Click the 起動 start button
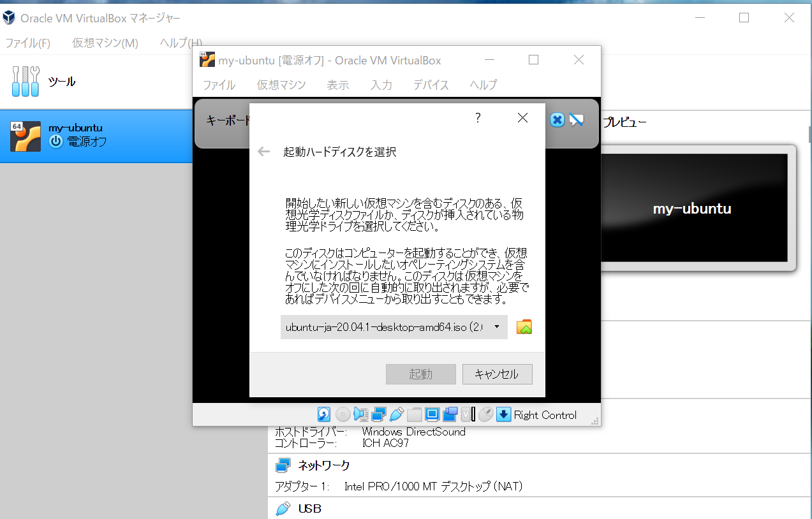 (421, 374)
